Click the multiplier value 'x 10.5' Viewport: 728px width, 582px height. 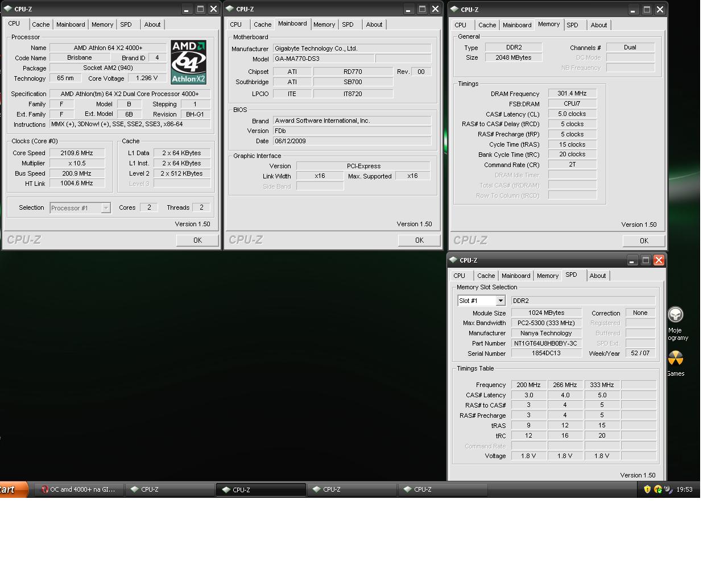77,163
